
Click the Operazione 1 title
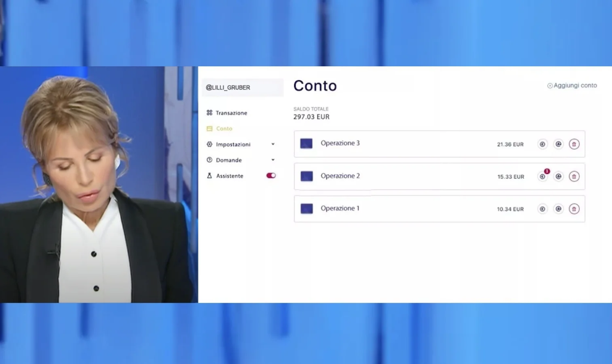(x=340, y=209)
